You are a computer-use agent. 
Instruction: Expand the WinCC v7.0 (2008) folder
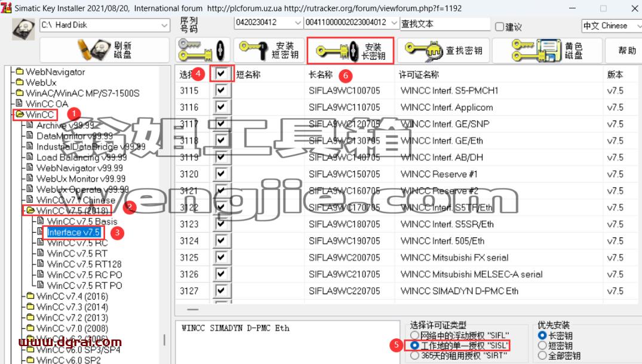coord(30,328)
